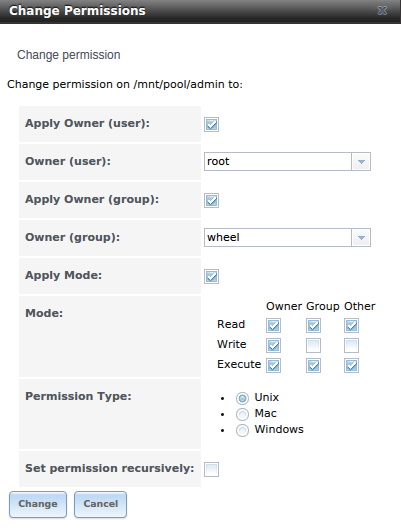Uncheck Owner Write permission
The image size is (401, 530).
click(273, 345)
